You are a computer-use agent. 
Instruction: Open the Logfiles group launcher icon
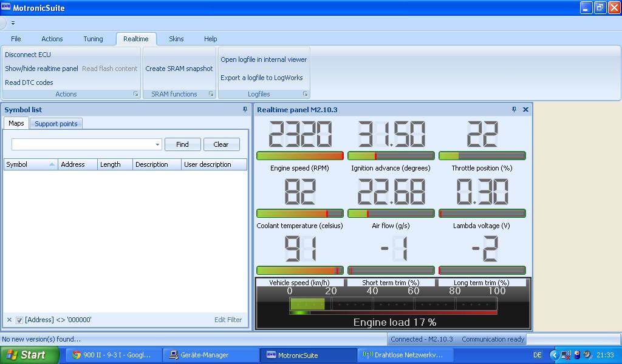point(305,94)
